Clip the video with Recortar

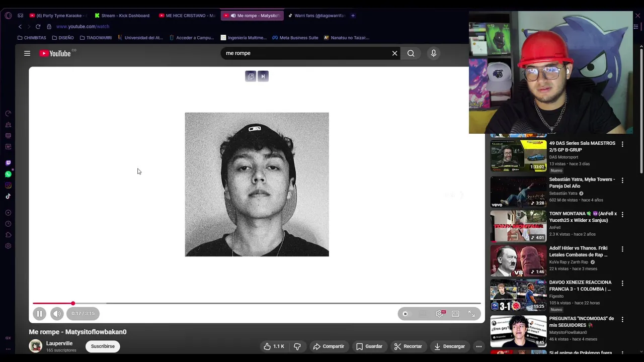tap(408, 346)
